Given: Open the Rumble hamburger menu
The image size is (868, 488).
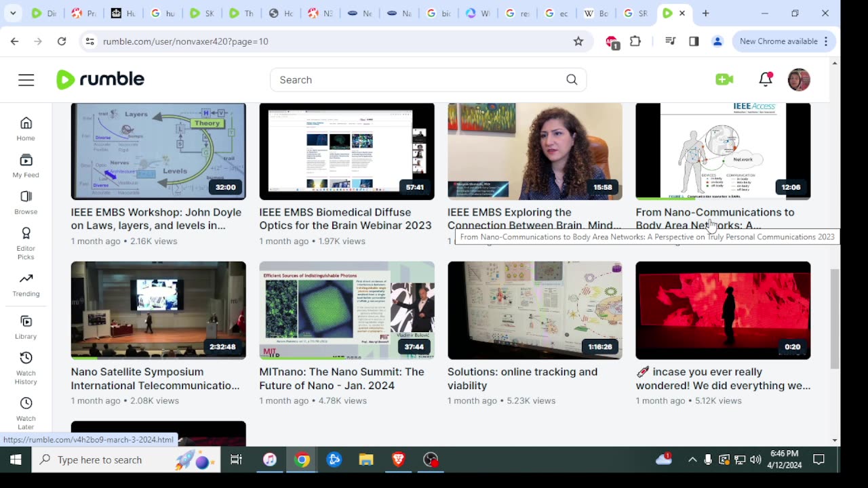Looking at the screenshot, I should [x=26, y=80].
